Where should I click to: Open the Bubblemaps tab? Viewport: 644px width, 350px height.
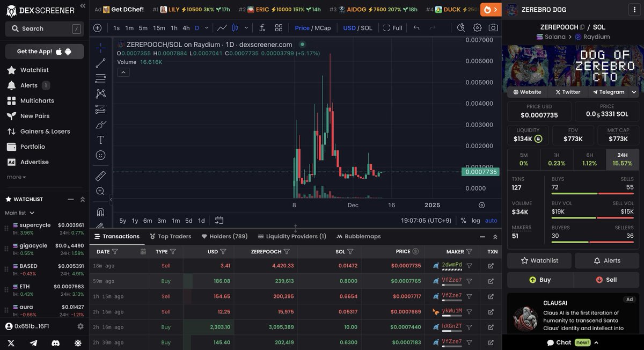pyautogui.click(x=358, y=236)
